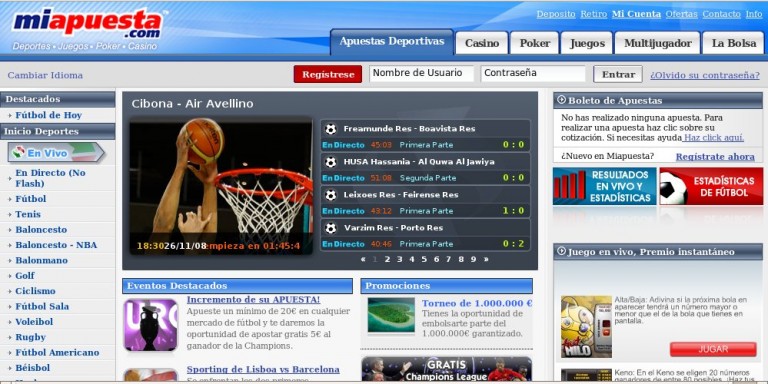768x384 pixels.
Task: Switch to the Casino tab
Action: (482, 43)
